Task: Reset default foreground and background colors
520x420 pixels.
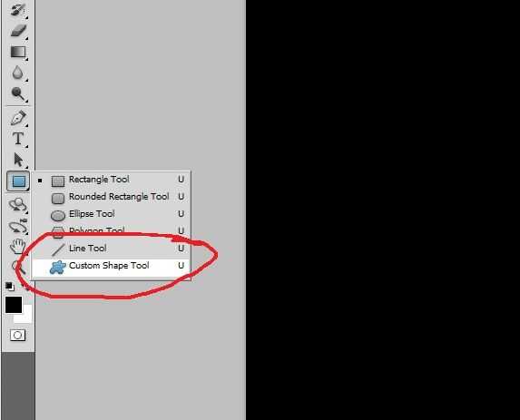Action: coord(10,286)
